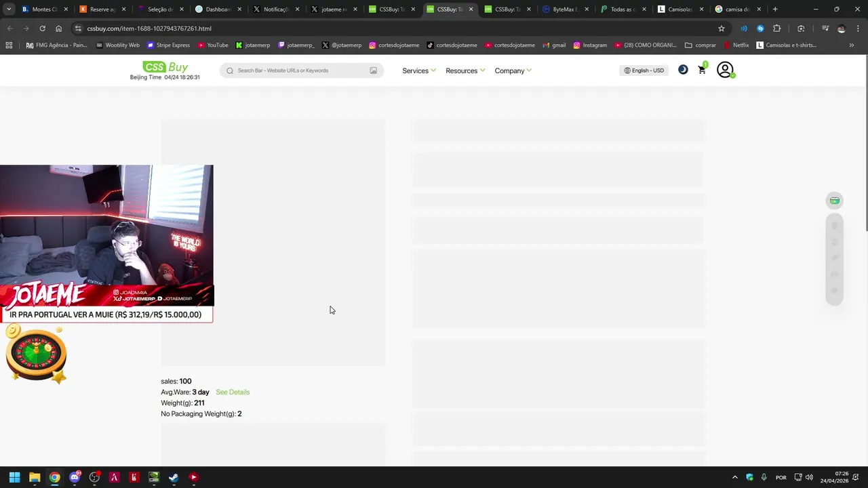The width and height of the screenshot is (868, 488).
Task: Open Steam from taskbar
Action: click(174, 477)
